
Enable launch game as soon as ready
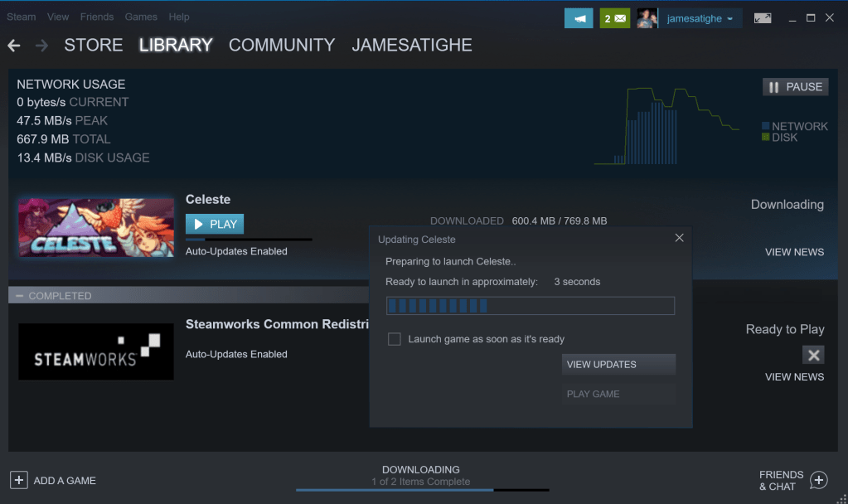point(395,339)
